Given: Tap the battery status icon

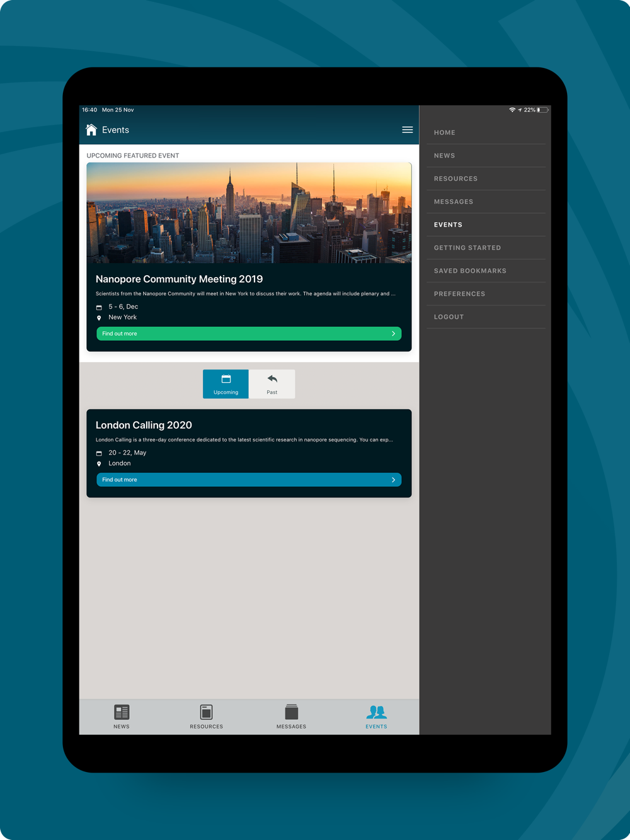Looking at the screenshot, I should pyautogui.click(x=542, y=110).
